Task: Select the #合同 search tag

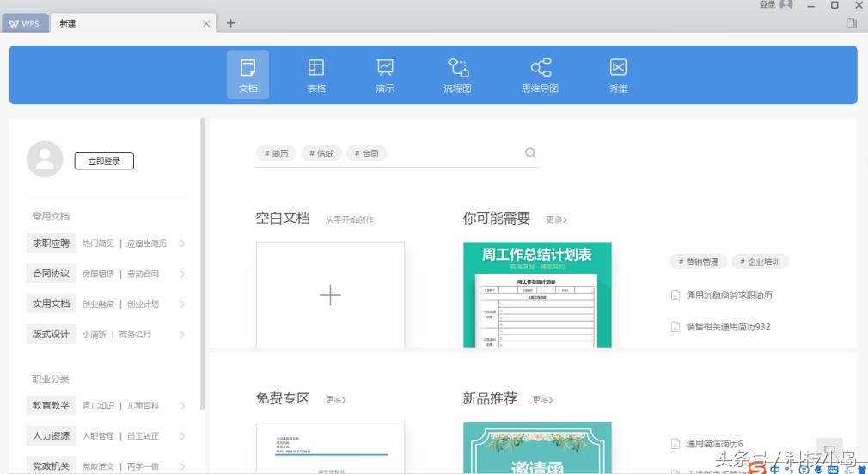Action: (366, 153)
